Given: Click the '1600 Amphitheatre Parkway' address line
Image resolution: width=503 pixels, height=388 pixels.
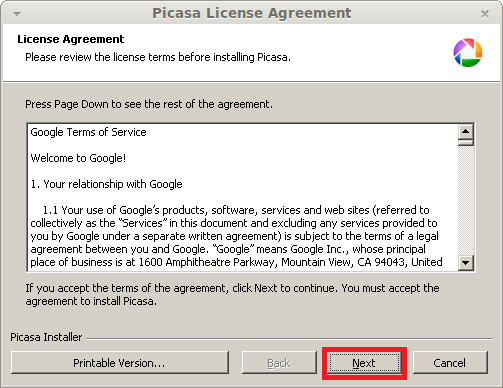Looking at the screenshot, I should click(x=236, y=262).
